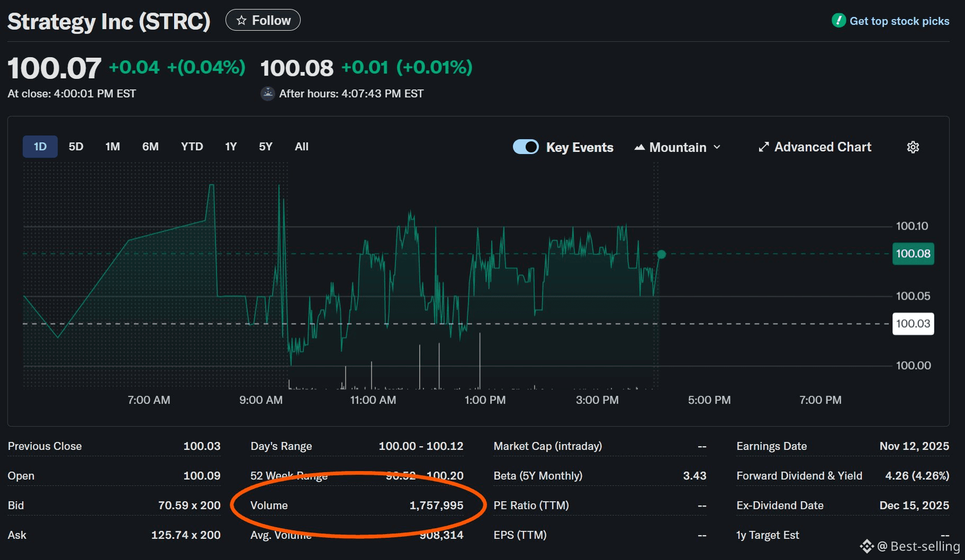Switch chart to YTD range

coord(192,147)
